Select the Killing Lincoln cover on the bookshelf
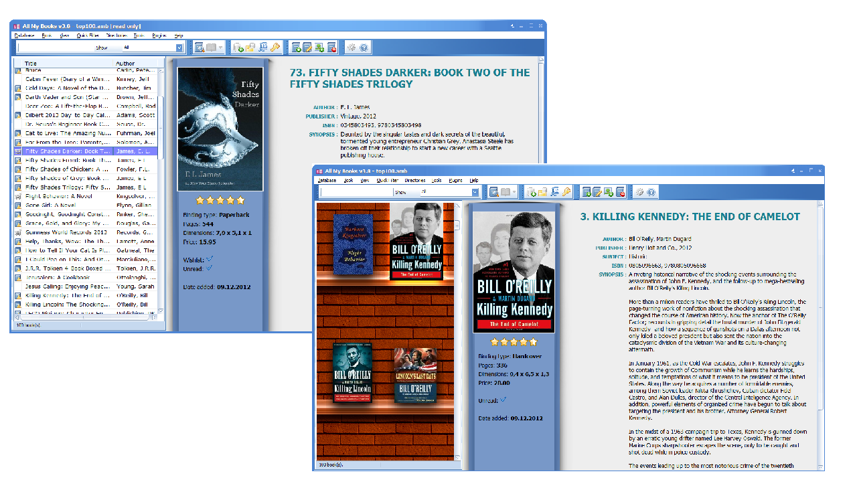Screen dimensions: 853x504 [x=352, y=372]
